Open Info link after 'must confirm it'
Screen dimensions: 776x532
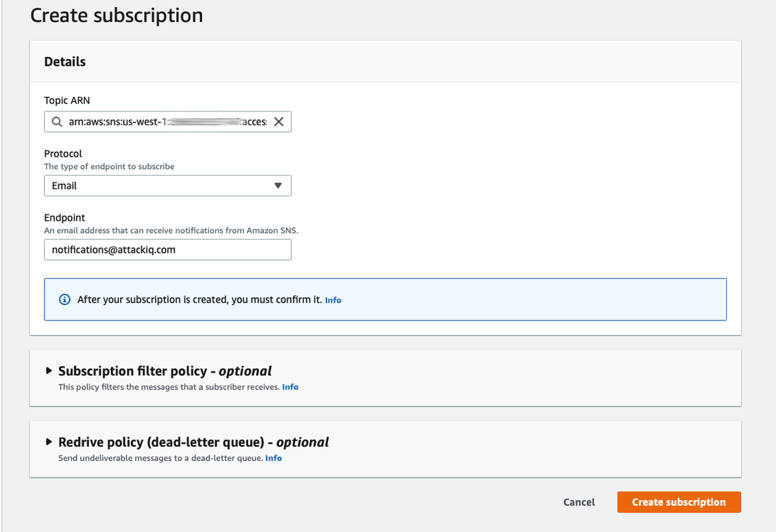click(x=333, y=300)
